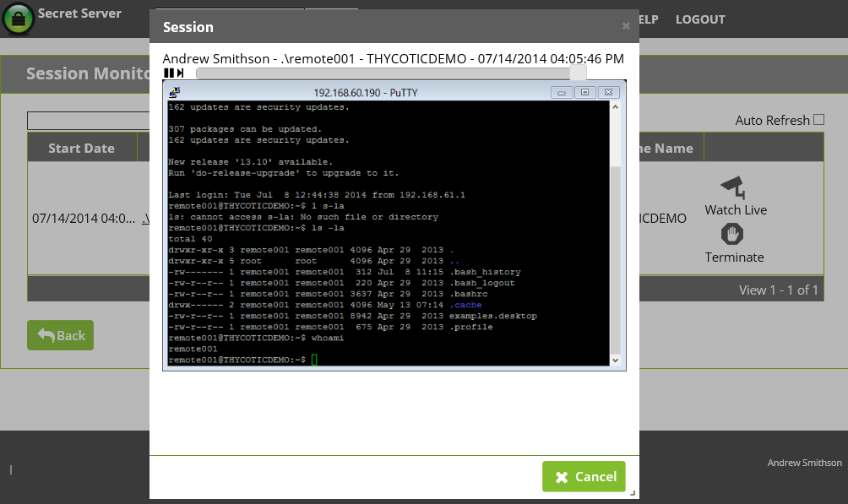Click the Terminate link text
848x504 pixels.
[x=734, y=257]
